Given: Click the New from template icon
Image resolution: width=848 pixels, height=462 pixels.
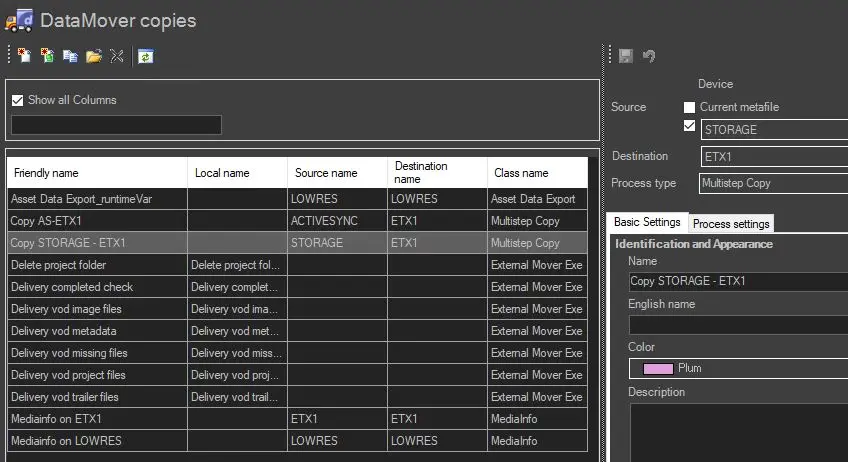Looking at the screenshot, I should pos(47,56).
